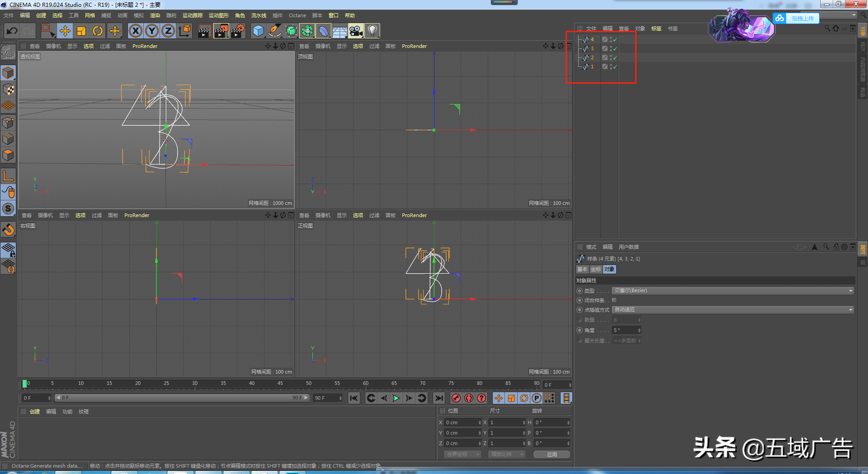Click the start frame 0 F stepper

pos(49,398)
